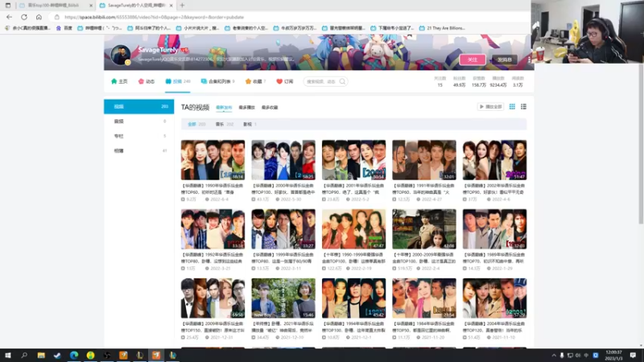Open the 收藏 favorites tab
Viewport: 644px width, 362px height.
255,81
